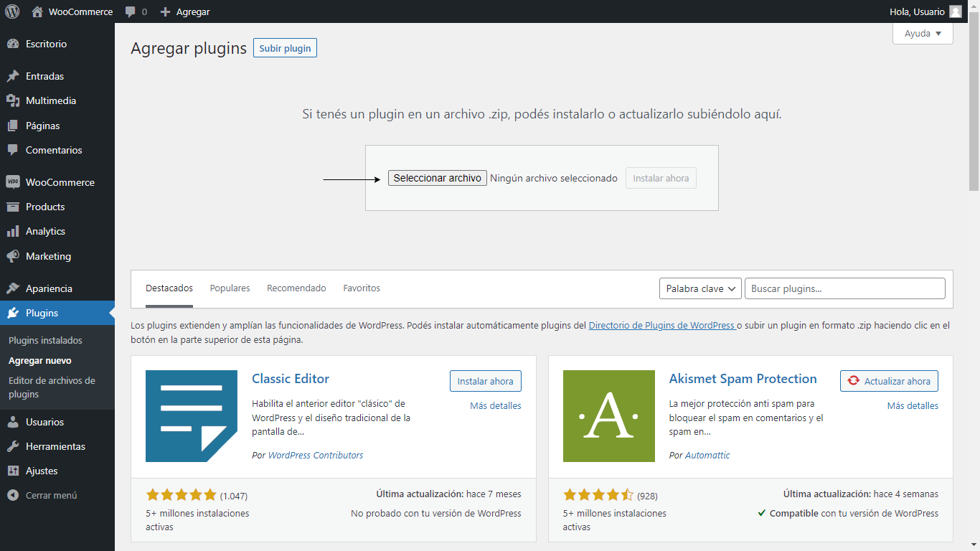980x551 pixels.
Task: Open the Palabra clave search type dropdown
Action: [x=700, y=288]
